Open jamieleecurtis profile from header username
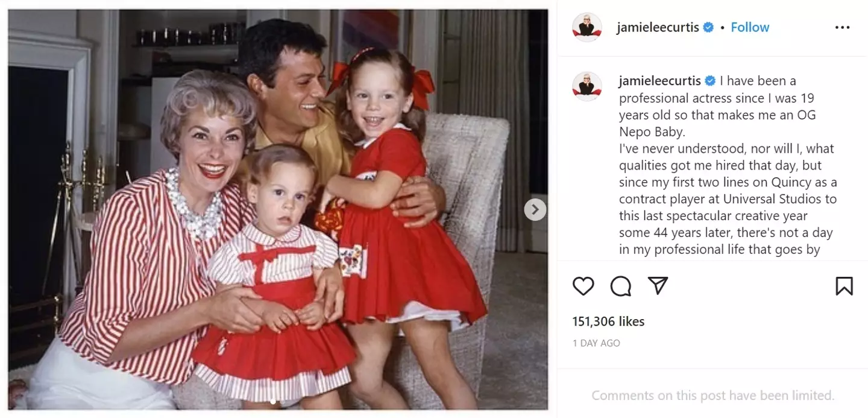The height and width of the screenshot is (418, 868). (x=658, y=27)
